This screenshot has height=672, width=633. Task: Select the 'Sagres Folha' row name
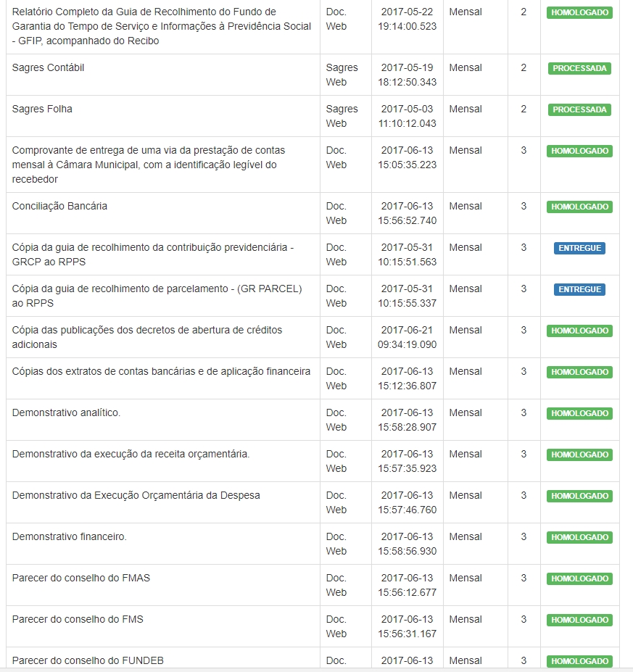(42, 109)
